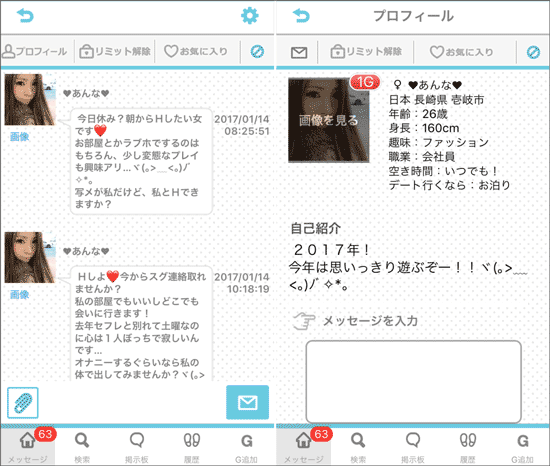Viewport: 550px width, 466px height.
Task: Click the 画像 link under second avatar
Action: pos(19,294)
